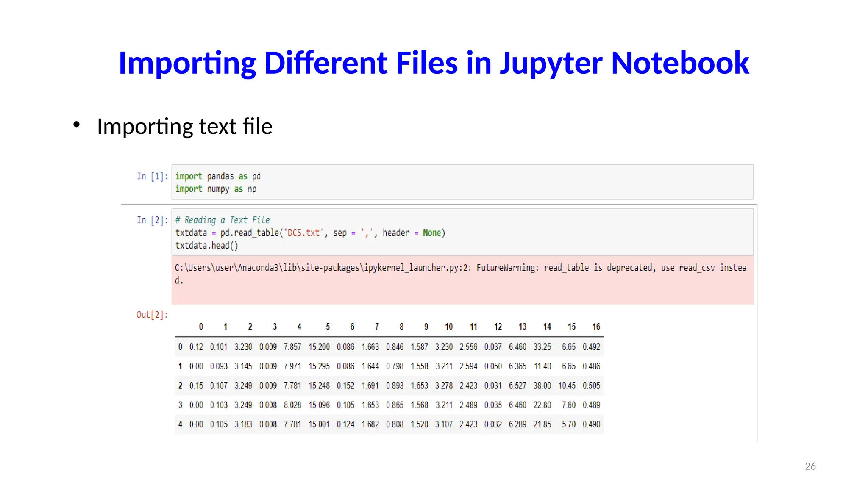Click the cell value '8.028'
This screenshot has height=488, width=868.
click(x=292, y=405)
